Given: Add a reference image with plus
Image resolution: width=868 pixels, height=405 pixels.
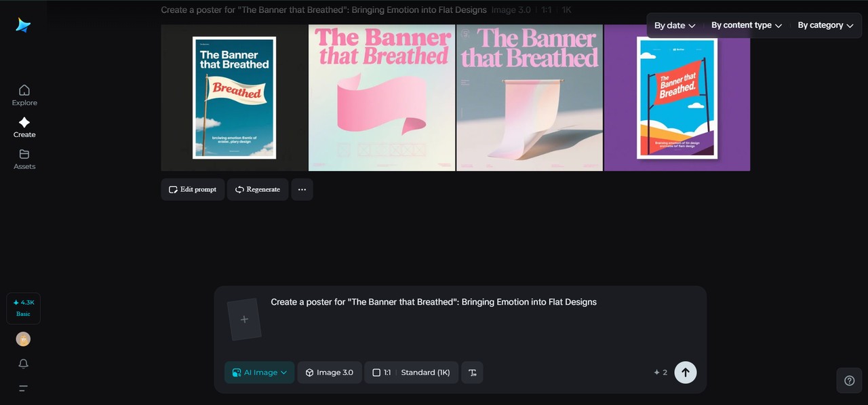Looking at the screenshot, I should (x=244, y=320).
